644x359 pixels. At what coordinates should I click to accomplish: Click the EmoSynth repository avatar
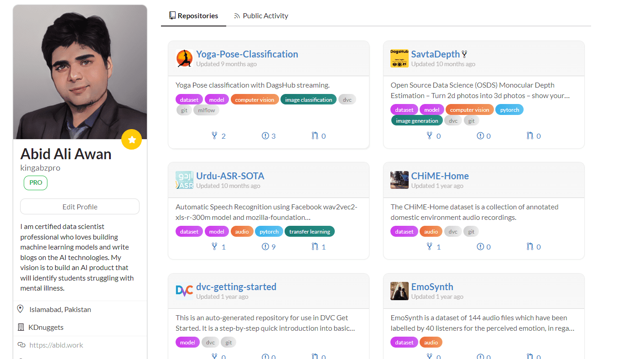click(x=399, y=291)
